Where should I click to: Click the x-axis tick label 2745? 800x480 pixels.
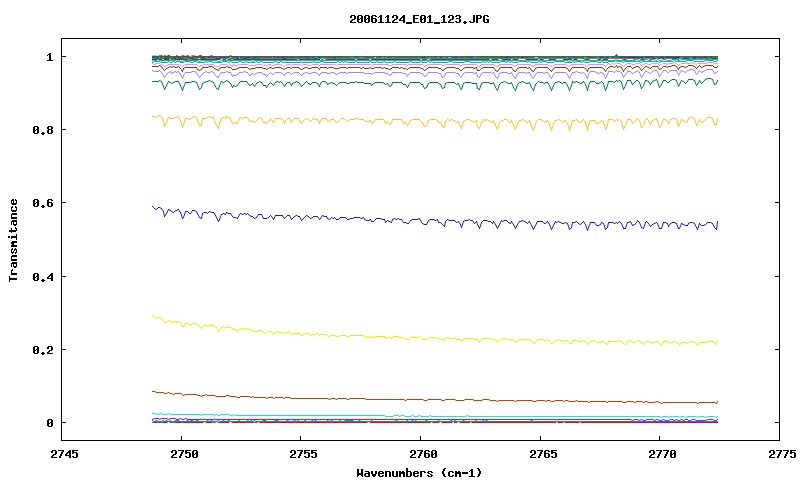point(64,454)
